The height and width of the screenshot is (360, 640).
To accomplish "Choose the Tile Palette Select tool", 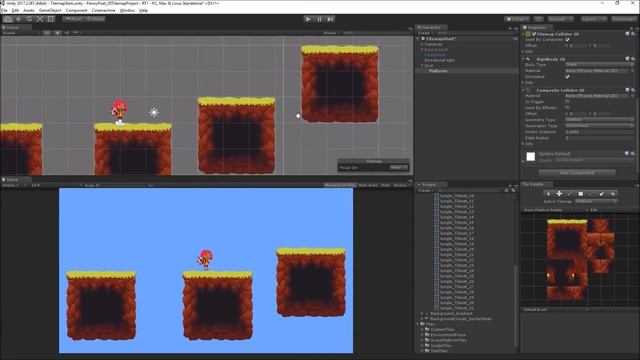I will [548, 194].
